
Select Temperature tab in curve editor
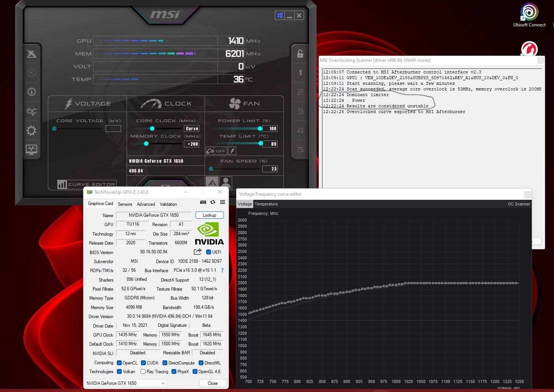[266, 204]
